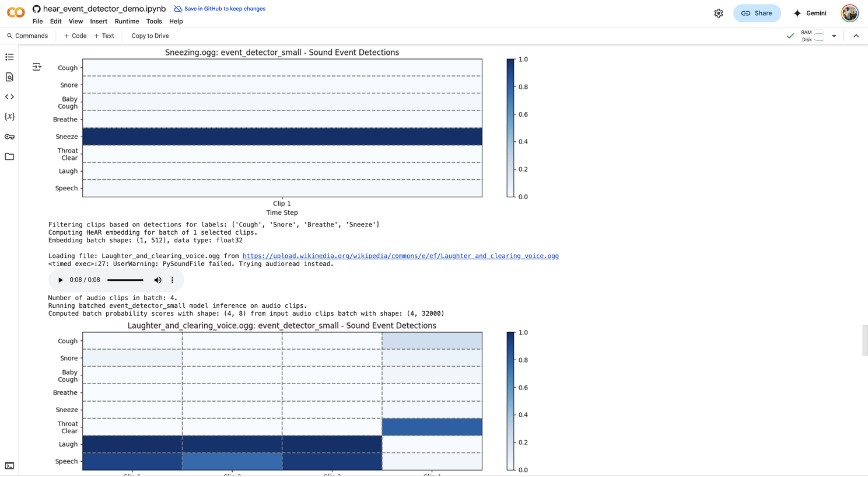Open audio player more options

(x=172, y=280)
